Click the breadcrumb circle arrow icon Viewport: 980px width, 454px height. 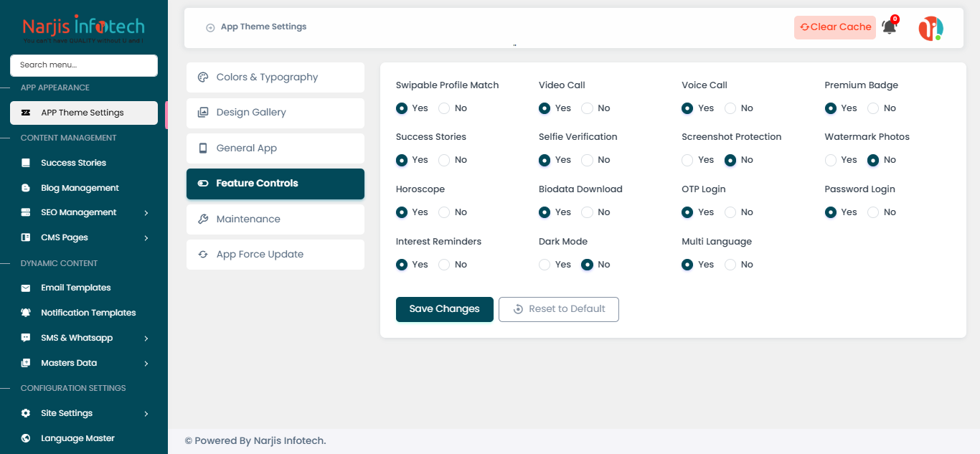click(210, 28)
